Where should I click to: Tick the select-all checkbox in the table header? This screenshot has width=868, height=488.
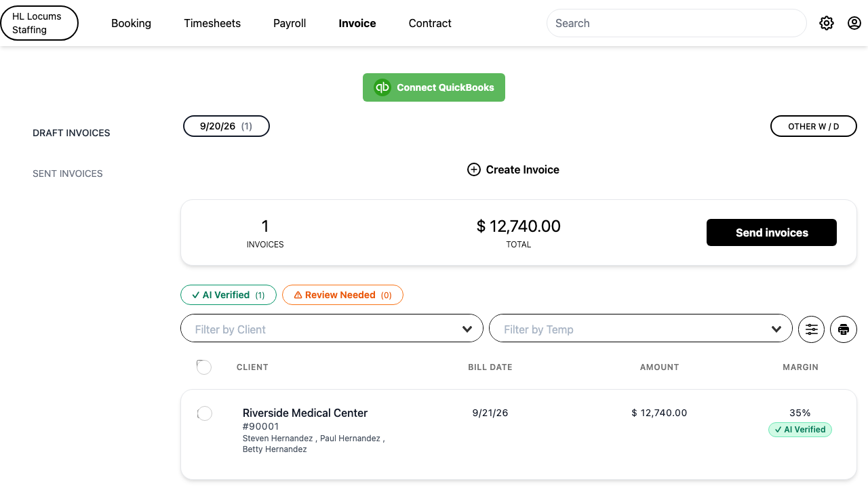pos(204,367)
